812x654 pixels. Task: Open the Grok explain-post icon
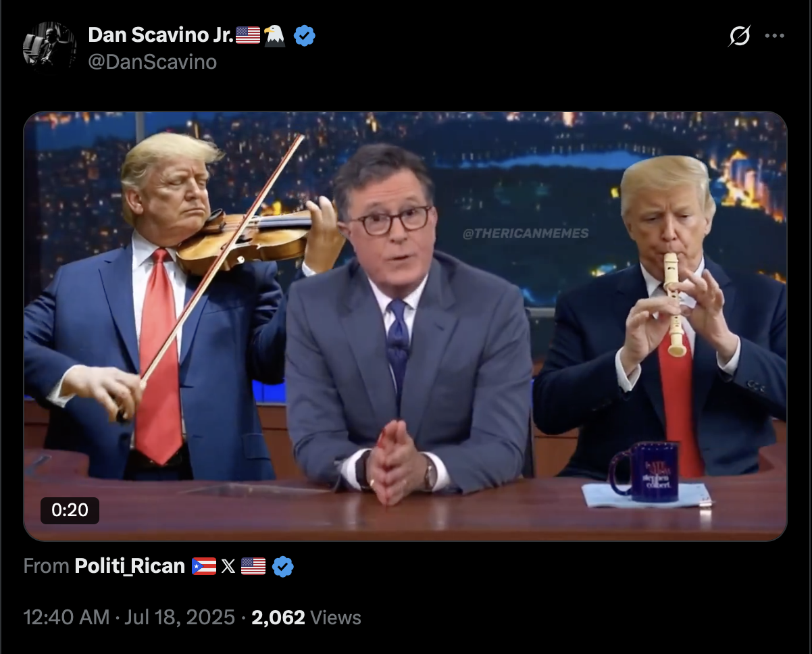click(739, 36)
